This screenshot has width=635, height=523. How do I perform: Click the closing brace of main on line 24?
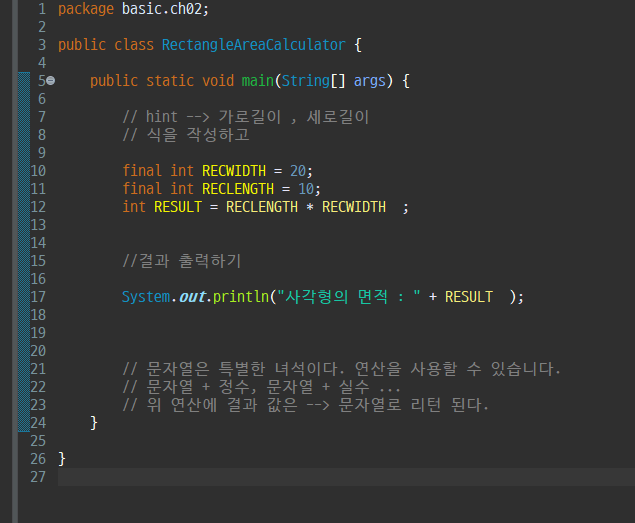[x=94, y=423]
